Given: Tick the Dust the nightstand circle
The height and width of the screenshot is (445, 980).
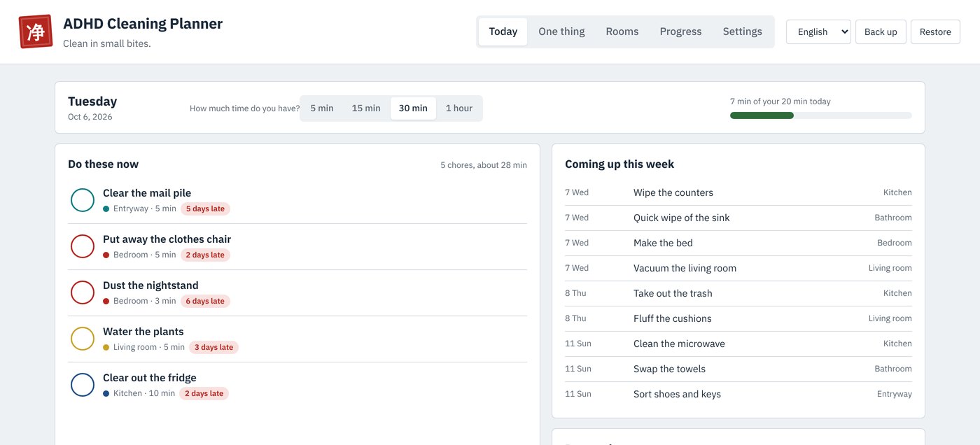Looking at the screenshot, I should pyautogui.click(x=83, y=292).
